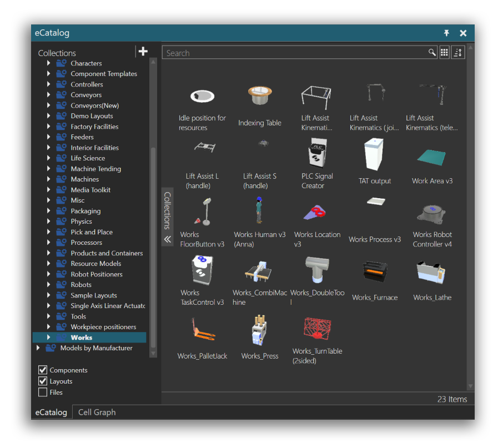Uncheck the Components checkbox
This screenshot has height=448, width=503.
43,370
